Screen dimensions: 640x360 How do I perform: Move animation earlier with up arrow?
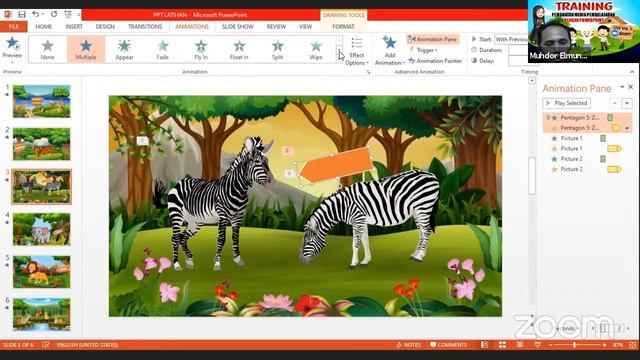pos(615,103)
